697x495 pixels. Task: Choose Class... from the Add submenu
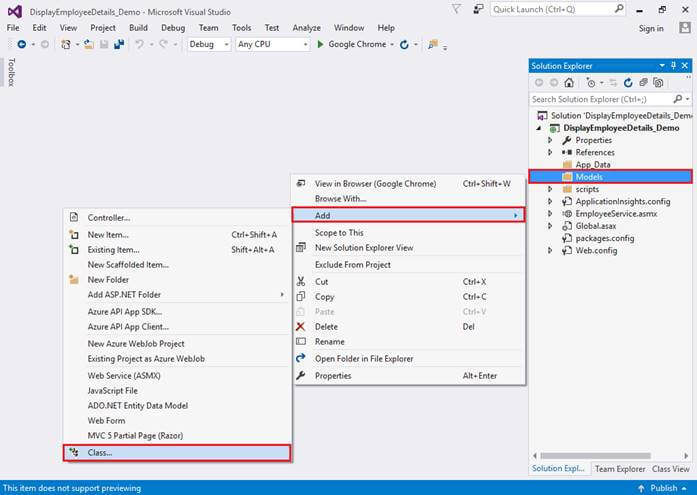[177, 453]
